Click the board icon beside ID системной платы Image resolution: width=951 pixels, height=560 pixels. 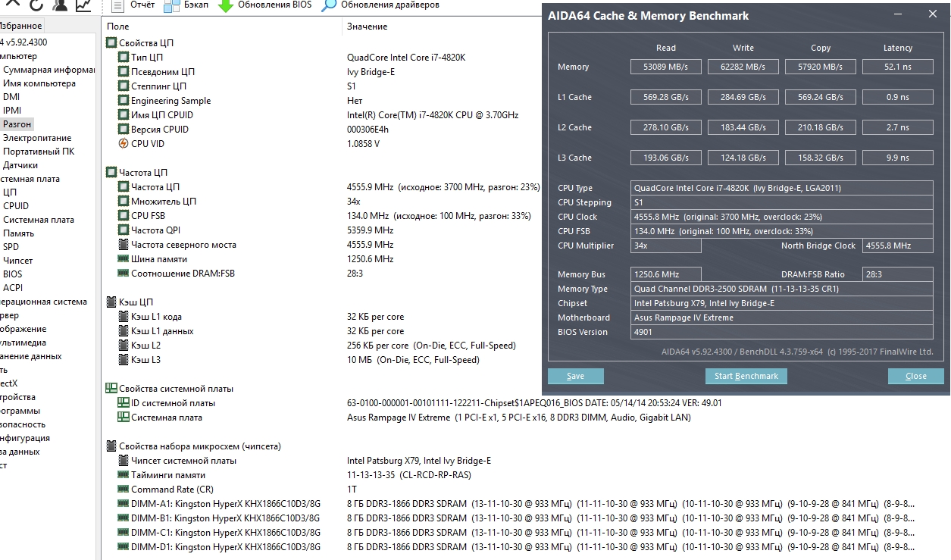pos(124,403)
